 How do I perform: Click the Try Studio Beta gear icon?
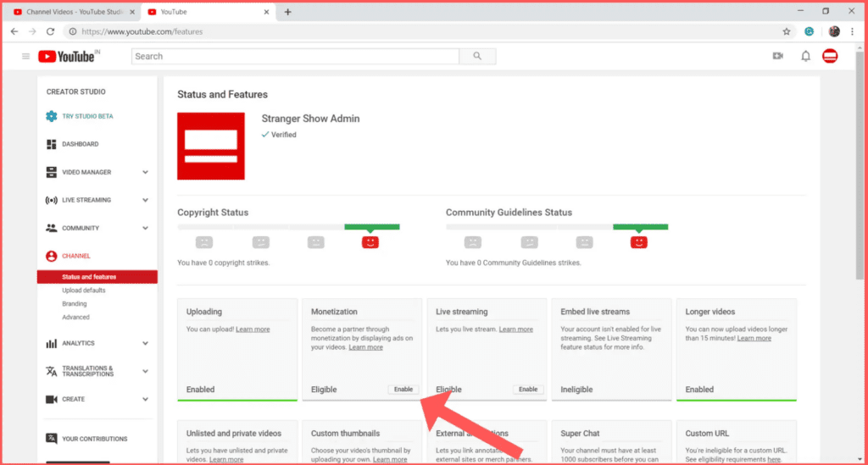(x=52, y=116)
